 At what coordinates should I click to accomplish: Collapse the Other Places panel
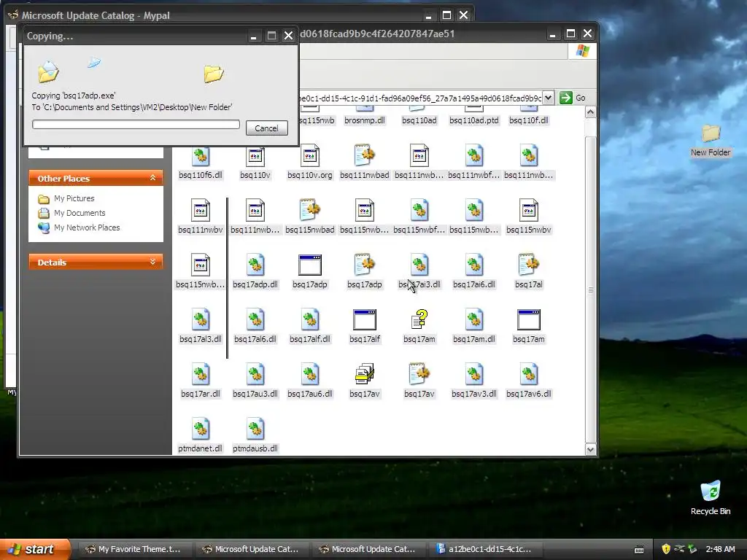point(152,178)
